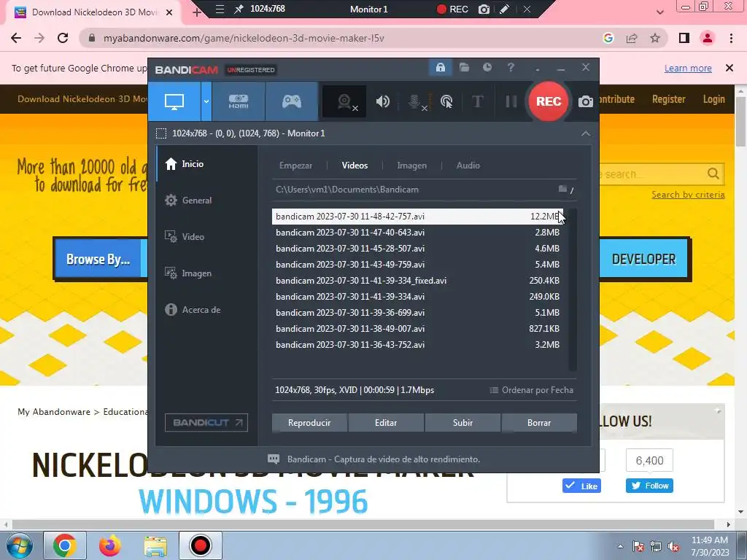Switch to the Audio tab

[468, 166]
